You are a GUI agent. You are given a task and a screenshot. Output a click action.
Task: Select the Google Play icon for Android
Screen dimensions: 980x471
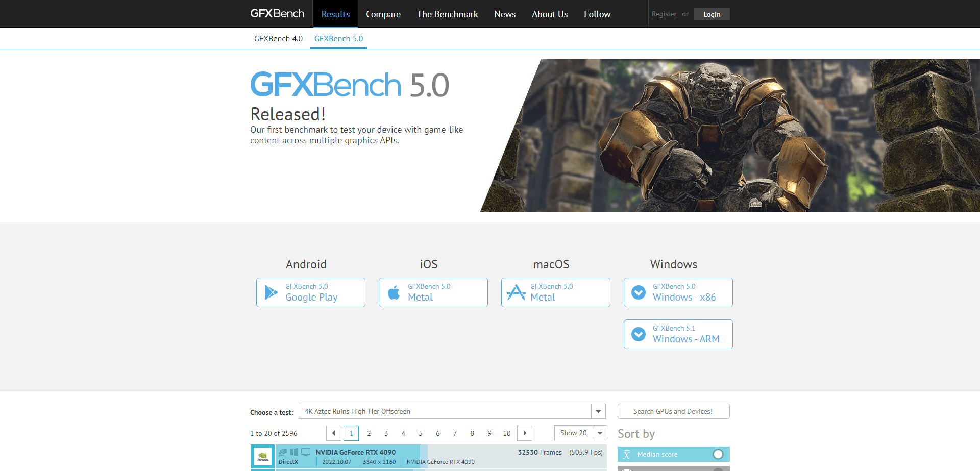[x=271, y=292]
